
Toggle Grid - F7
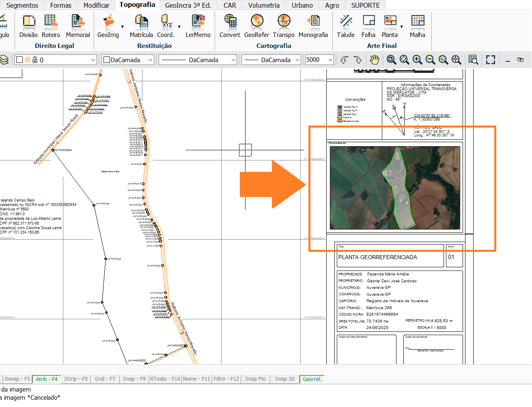(105, 379)
